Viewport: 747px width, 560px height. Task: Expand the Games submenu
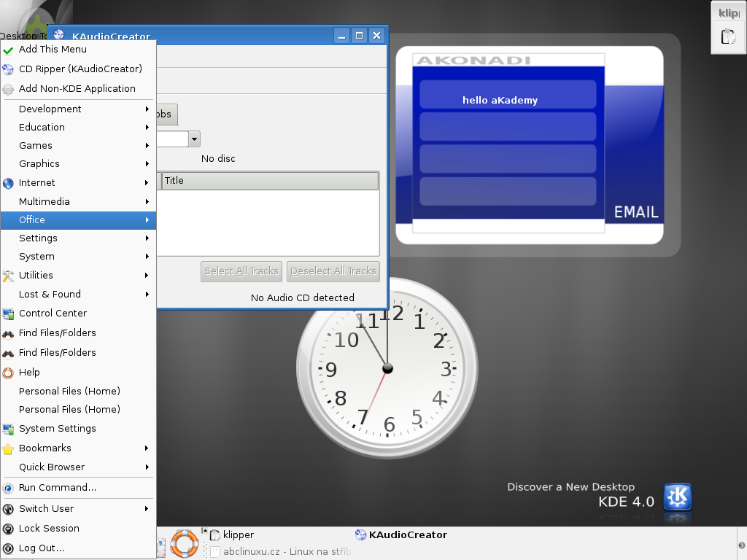tap(78, 145)
